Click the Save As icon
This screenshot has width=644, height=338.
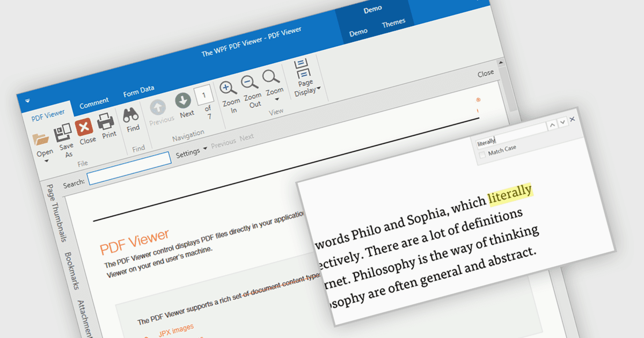[x=63, y=132]
